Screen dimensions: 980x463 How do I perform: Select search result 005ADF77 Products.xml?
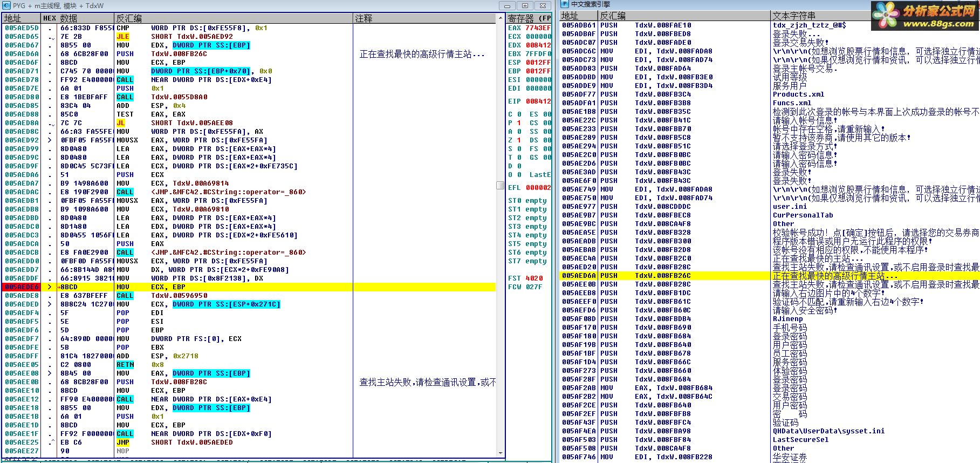pos(770,94)
